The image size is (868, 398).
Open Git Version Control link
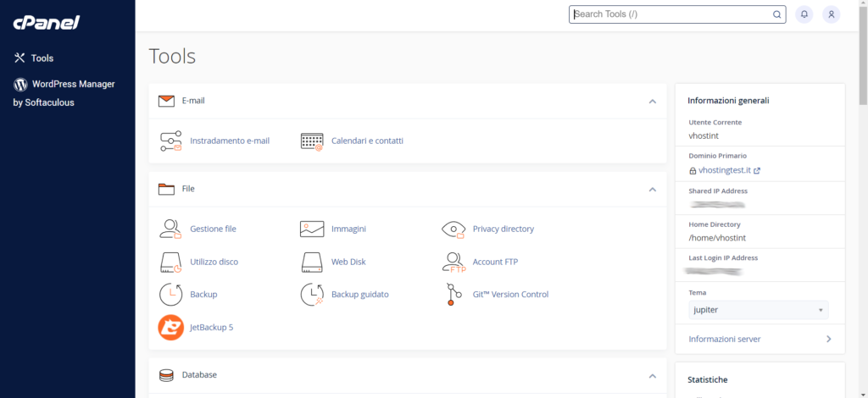coord(510,295)
